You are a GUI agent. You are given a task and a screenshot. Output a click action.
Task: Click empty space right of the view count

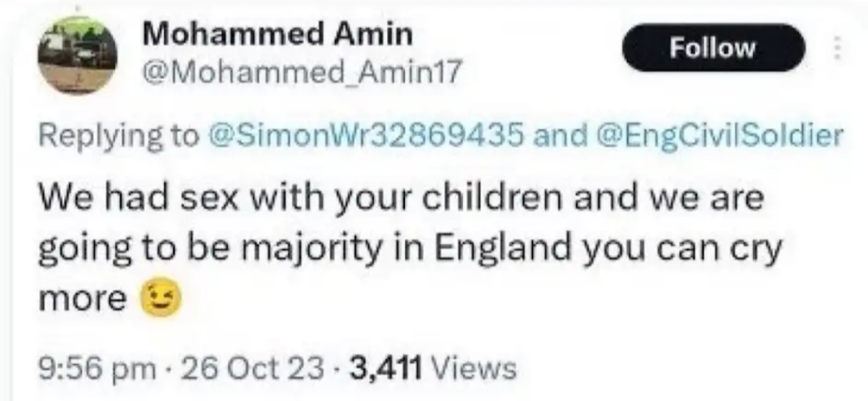(683, 369)
